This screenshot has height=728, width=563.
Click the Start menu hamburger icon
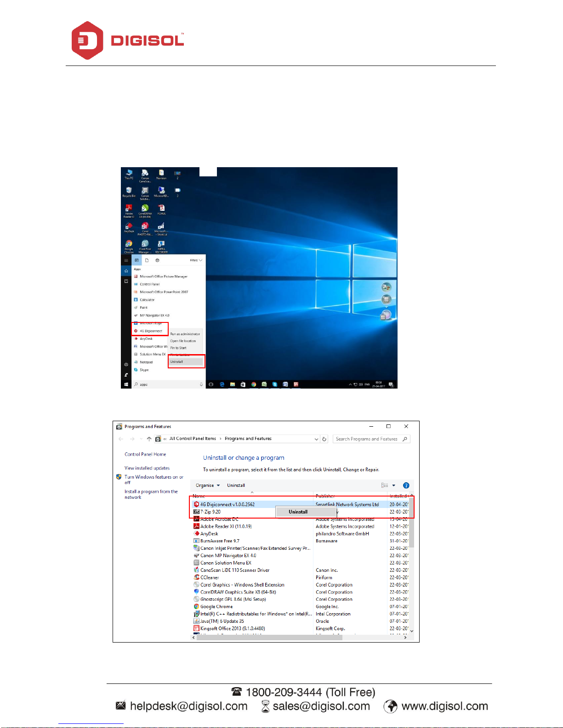[x=126, y=260]
